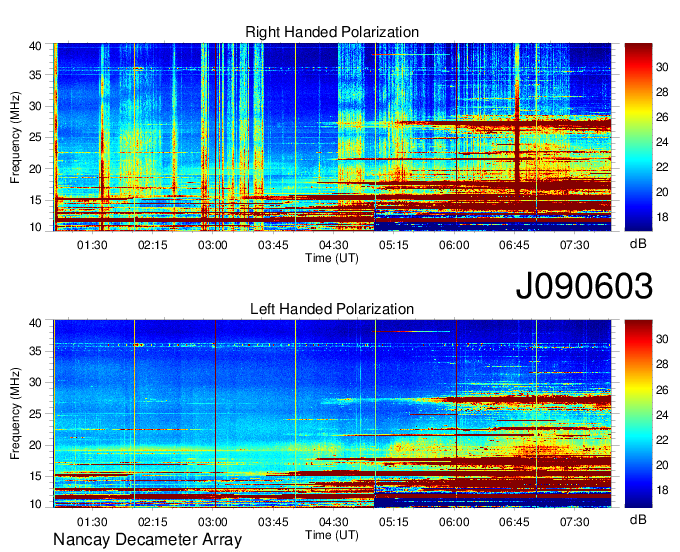Click the 04:30 tick under Left Handed plot

pyautogui.click(x=333, y=522)
